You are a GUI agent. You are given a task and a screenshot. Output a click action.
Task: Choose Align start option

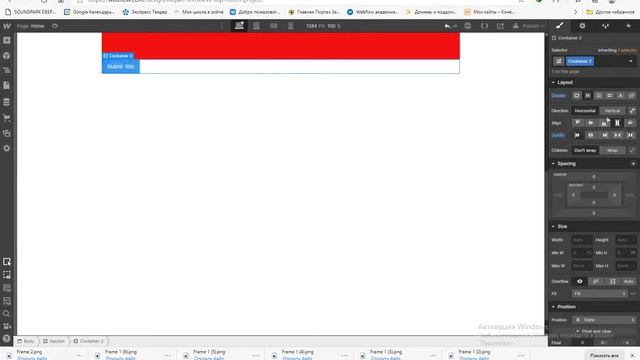coord(578,123)
